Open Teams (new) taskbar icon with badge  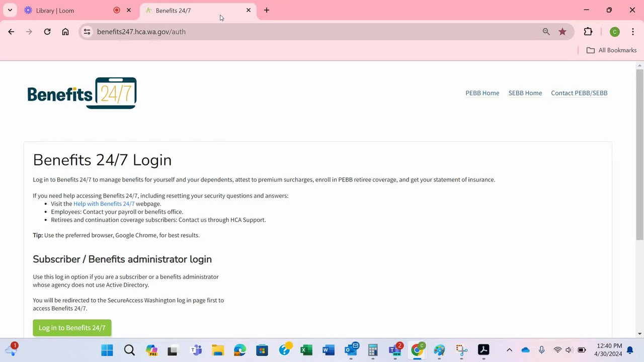click(395, 350)
